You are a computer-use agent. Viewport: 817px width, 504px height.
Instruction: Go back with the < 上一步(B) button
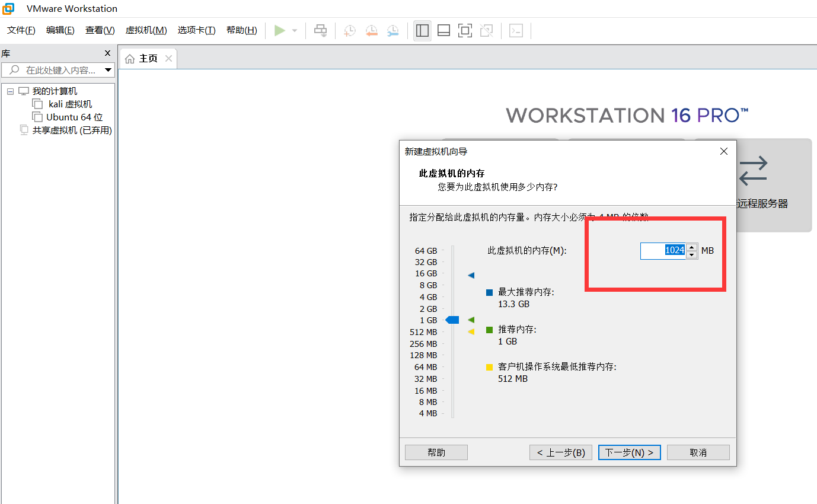click(x=561, y=452)
